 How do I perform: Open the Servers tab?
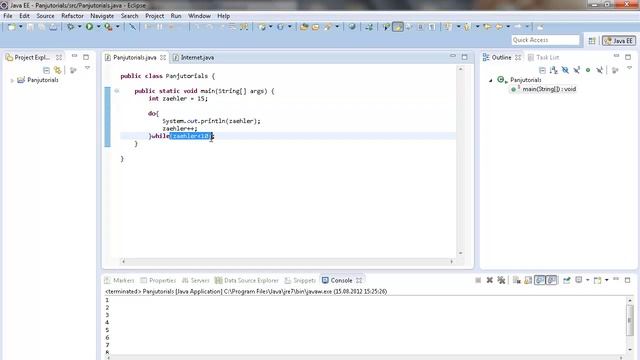196,280
